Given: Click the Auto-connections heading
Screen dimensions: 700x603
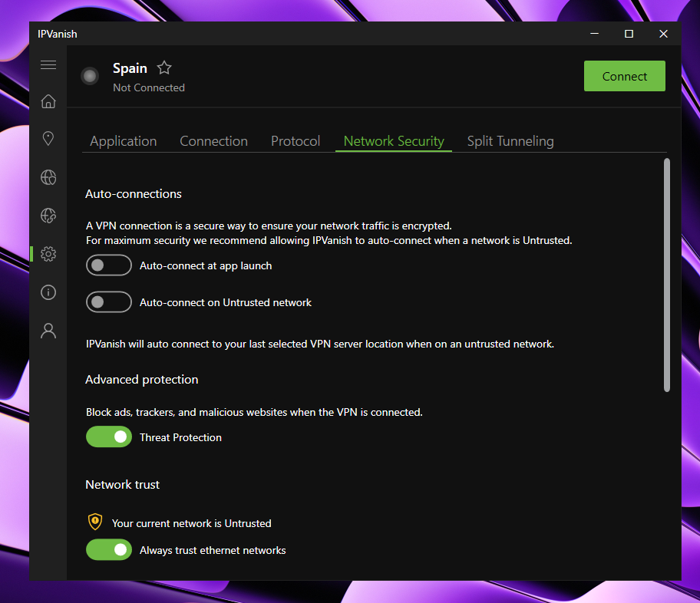Looking at the screenshot, I should click(134, 193).
